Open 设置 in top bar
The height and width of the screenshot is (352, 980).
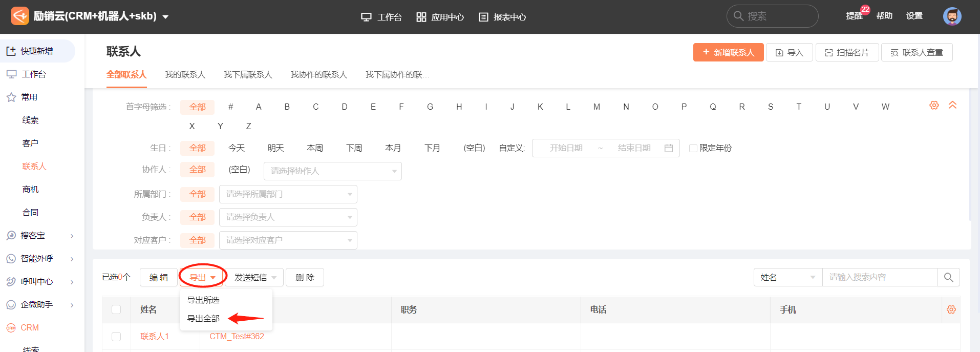coord(914,16)
